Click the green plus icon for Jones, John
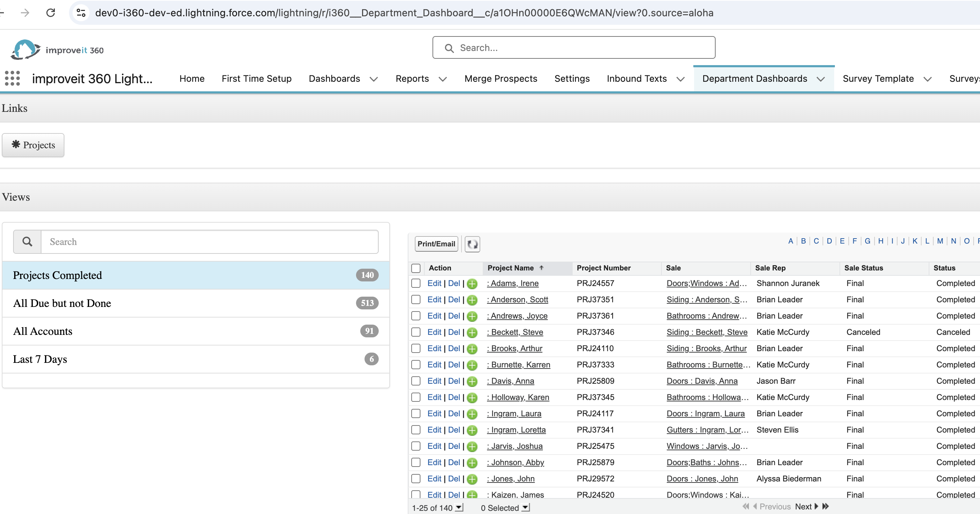 (472, 479)
